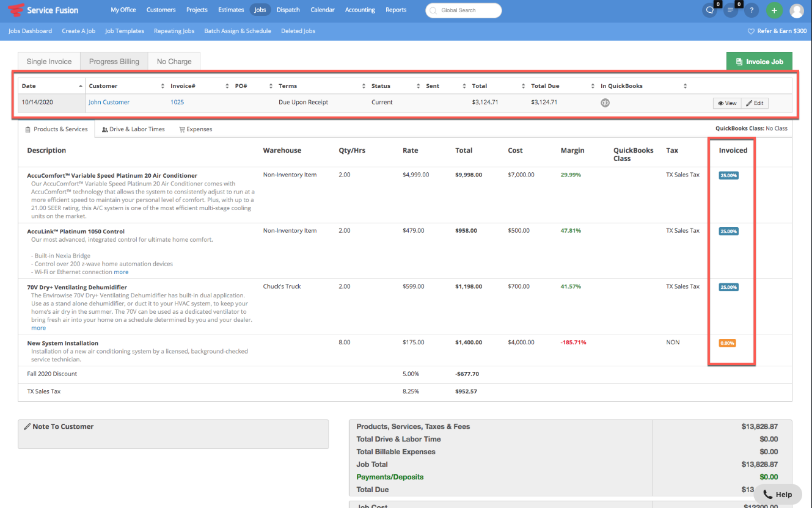The width and height of the screenshot is (812, 508).
Task: Click the green plus quick-add button
Action: click(x=774, y=10)
